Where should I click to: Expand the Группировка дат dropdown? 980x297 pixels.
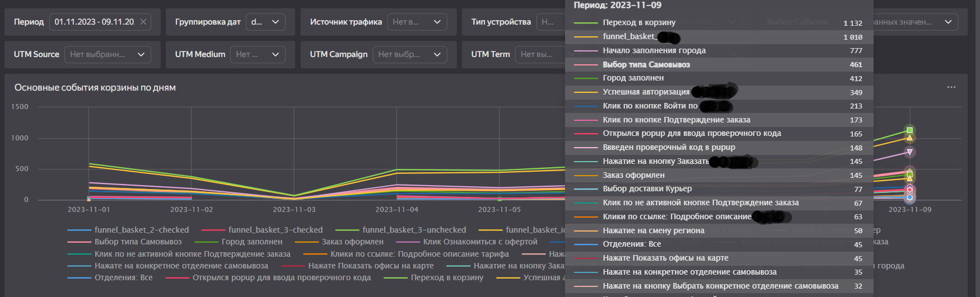(265, 22)
